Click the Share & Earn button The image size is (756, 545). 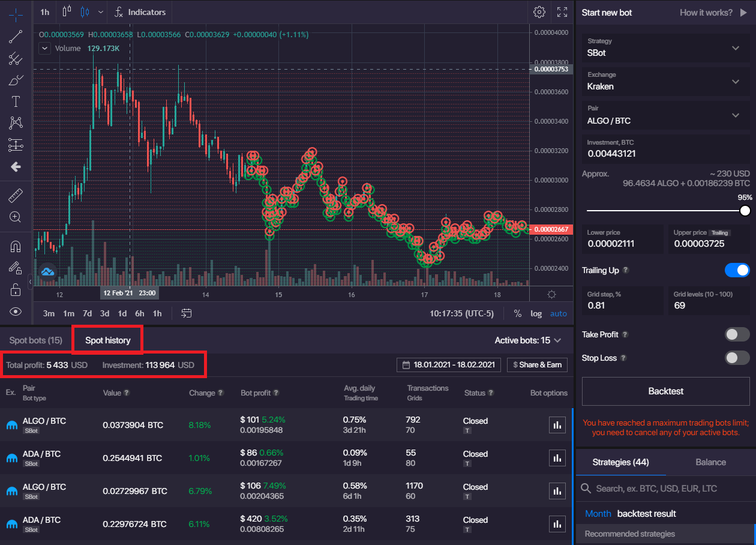pos(537,365)
